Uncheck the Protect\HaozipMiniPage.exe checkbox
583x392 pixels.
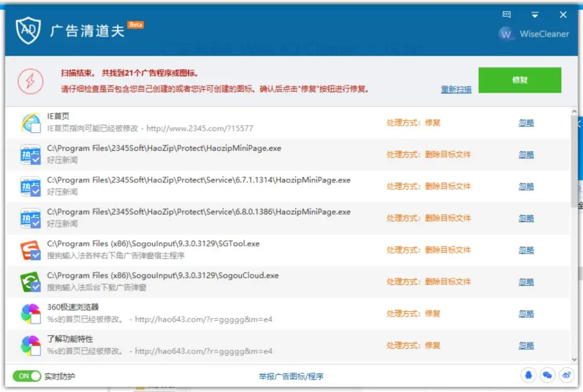pyautogui.click(x=36, y=160)
